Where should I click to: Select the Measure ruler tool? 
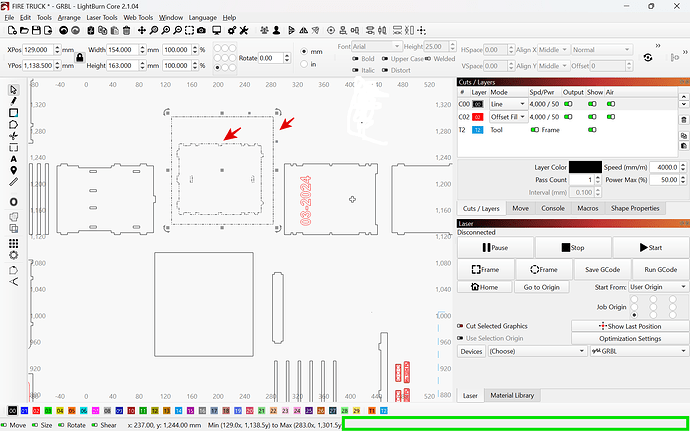[13, 182]
